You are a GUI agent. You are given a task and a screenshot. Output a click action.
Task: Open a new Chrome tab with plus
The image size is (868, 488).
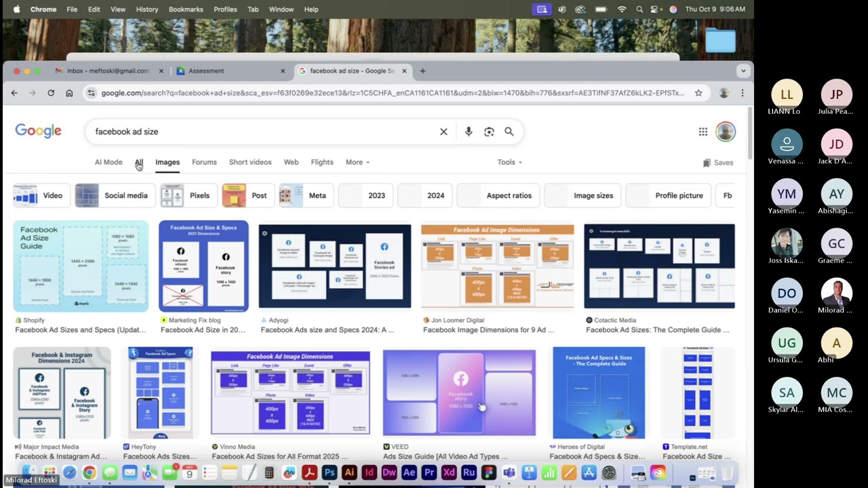coord(422,70)
